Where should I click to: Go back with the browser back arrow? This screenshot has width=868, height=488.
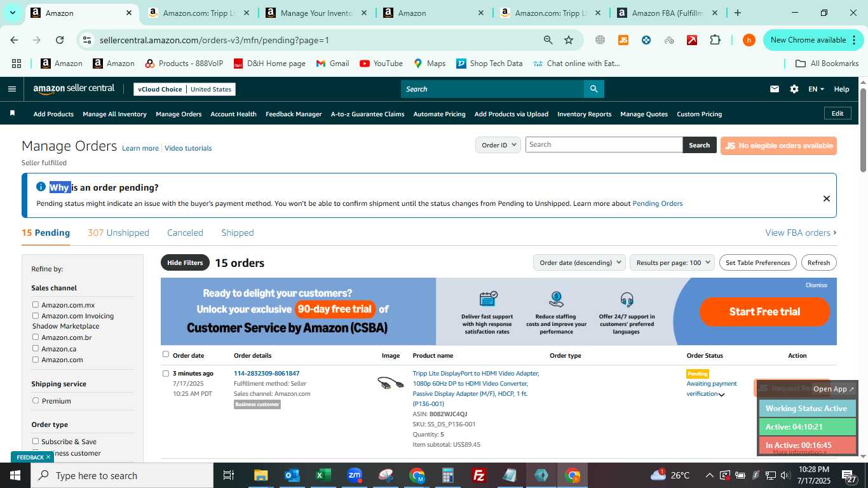14,40
